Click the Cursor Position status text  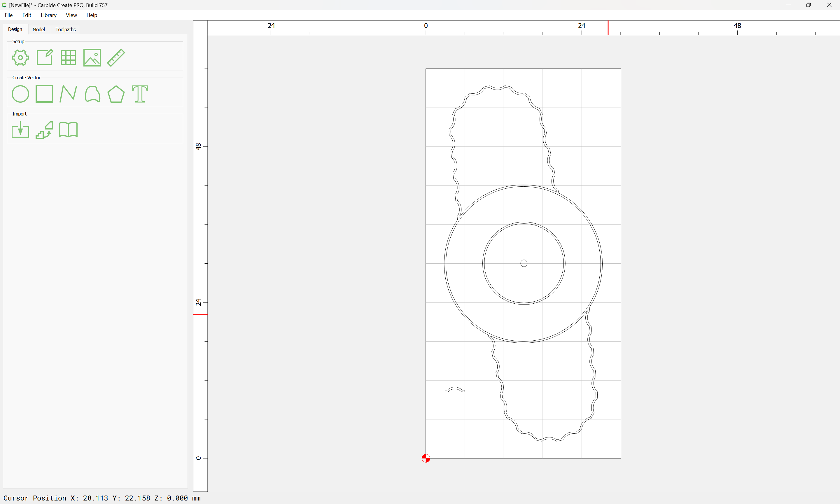102,498
